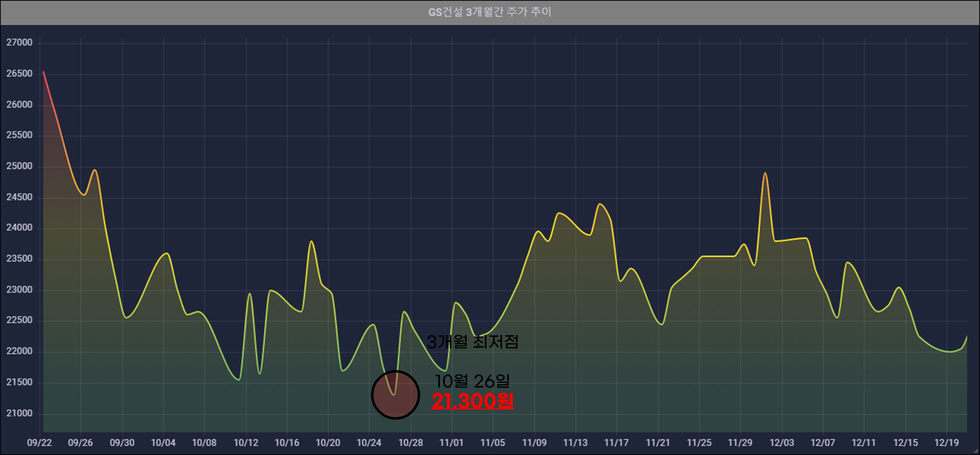Click the 09/22 date label

[39, 443]
